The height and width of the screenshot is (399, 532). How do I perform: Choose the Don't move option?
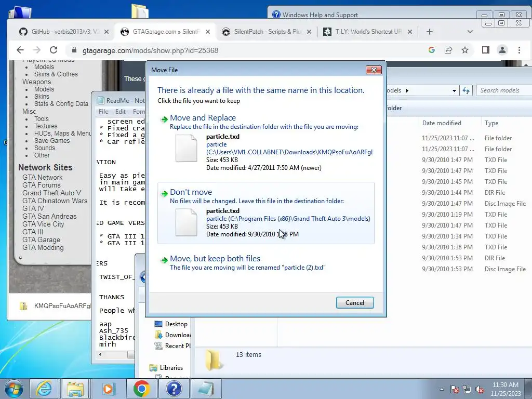point(266,212)
